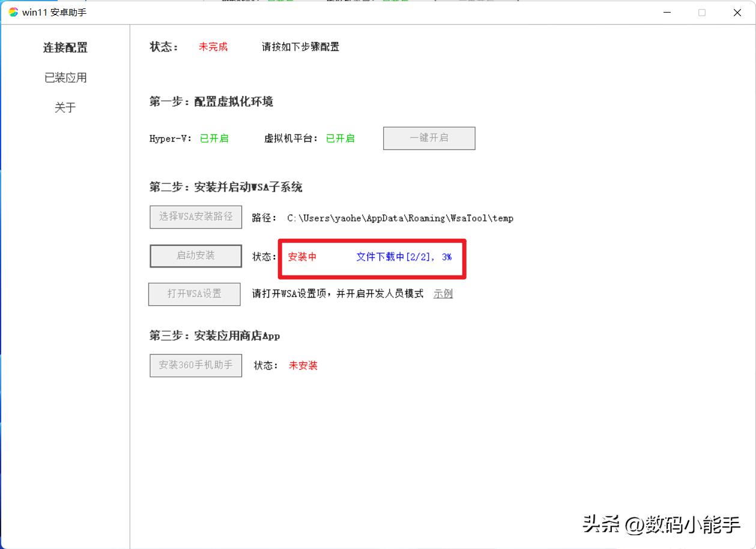Click the 第二步 section heading
This screenshot has width=756, height=549.
click(225, 187)
